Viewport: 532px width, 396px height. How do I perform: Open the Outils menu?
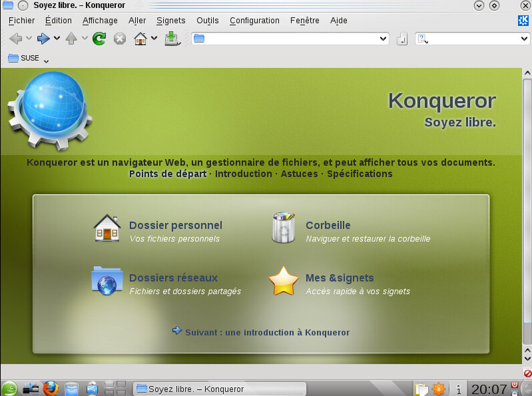pos(207,21)
